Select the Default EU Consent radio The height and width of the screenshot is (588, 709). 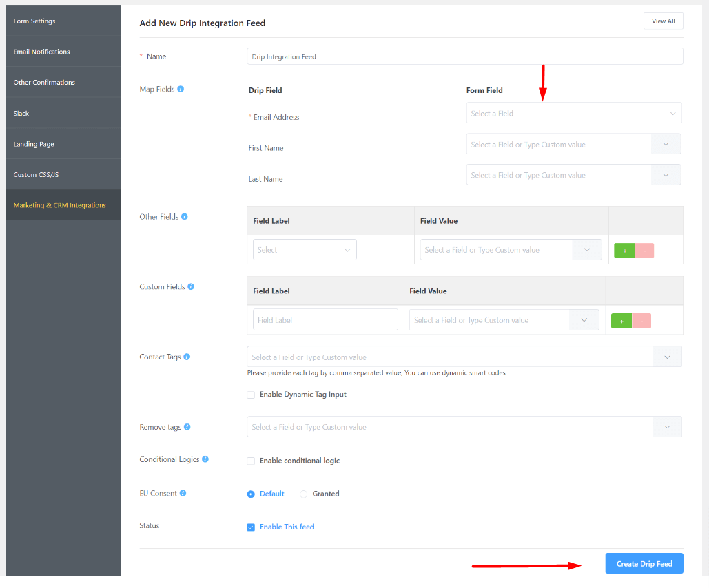(251, 494)
